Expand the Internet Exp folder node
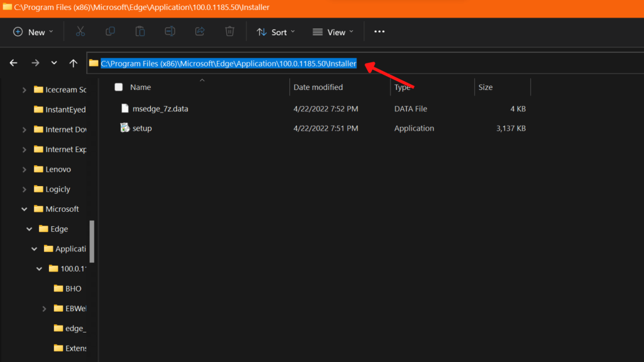 pyautogui.click(x=25, y=150)
